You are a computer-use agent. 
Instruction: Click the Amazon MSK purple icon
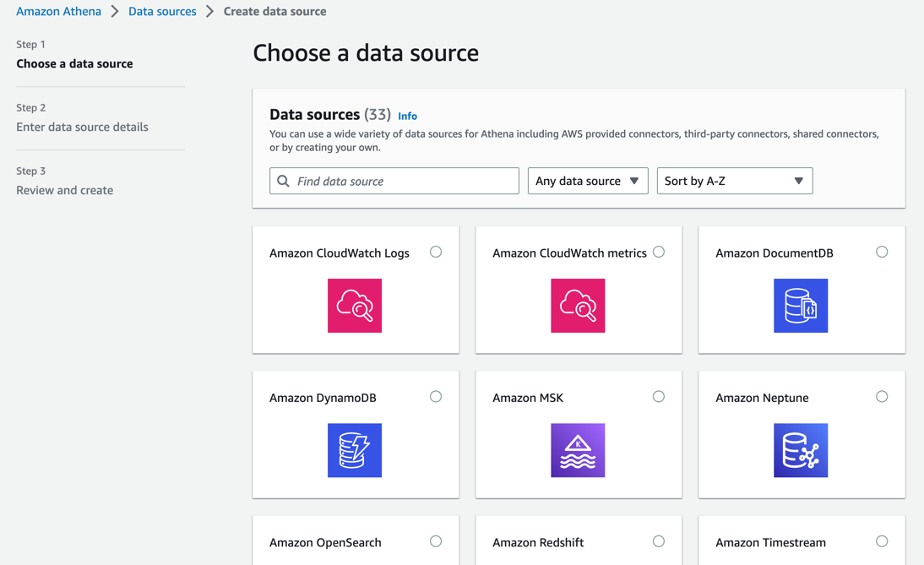click(x=578, y=450)
